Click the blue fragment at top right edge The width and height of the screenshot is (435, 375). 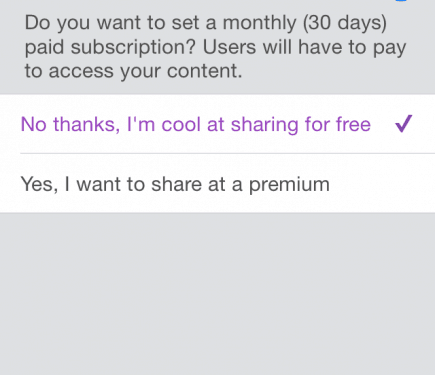(401, 1)
